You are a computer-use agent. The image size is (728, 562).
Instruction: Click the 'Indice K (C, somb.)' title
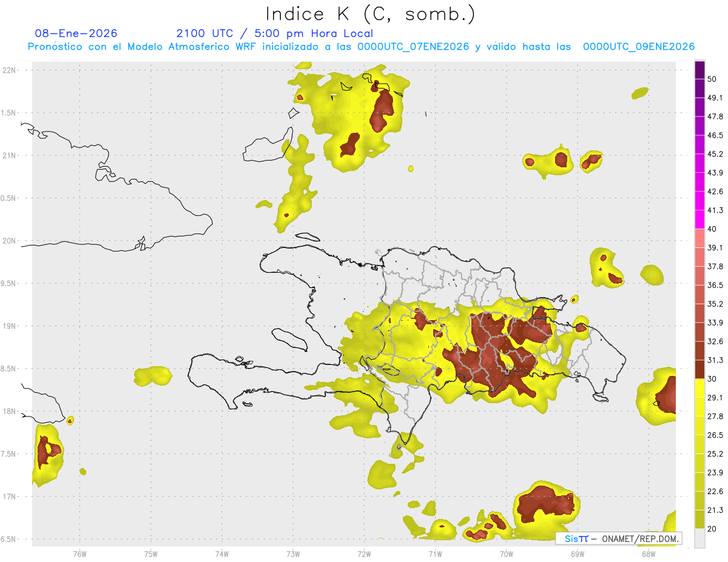tap(371, 14)
